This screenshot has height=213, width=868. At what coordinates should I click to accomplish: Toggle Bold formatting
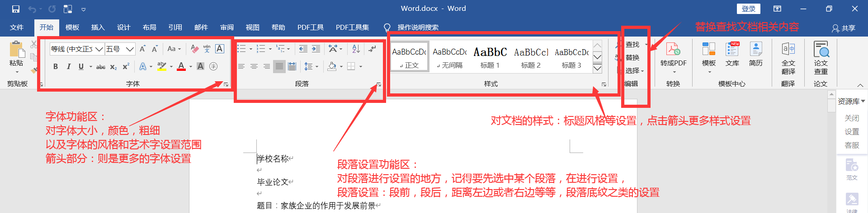(x=56, y=66)
